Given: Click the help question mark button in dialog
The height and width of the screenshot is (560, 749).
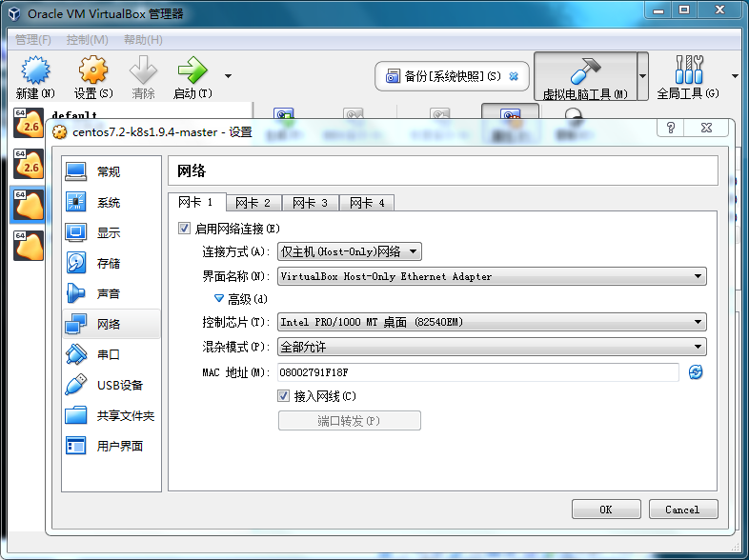Looking at the screenshot, I should [671, 128].
